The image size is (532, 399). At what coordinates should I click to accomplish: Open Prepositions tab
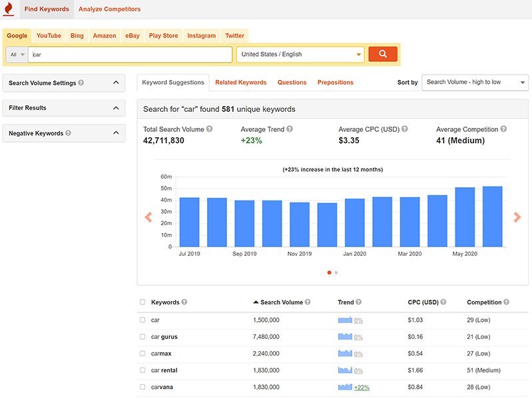click(x=335, y=83)
